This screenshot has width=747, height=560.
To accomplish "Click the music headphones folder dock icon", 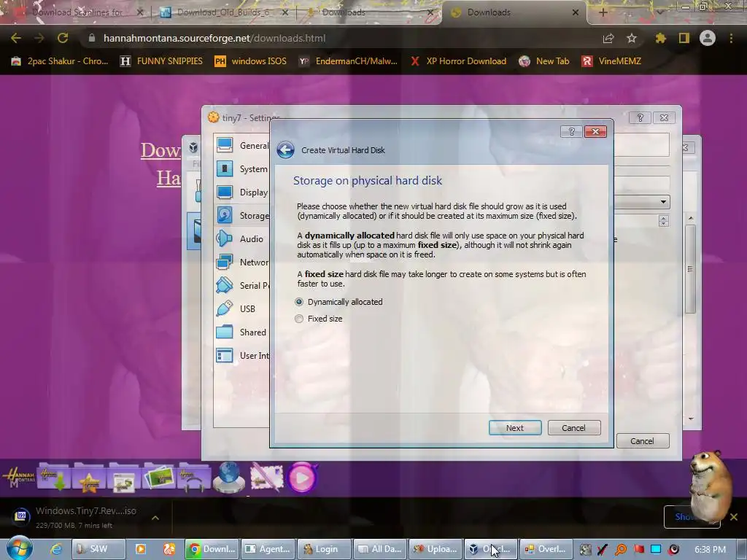I will tap(194, 477).
